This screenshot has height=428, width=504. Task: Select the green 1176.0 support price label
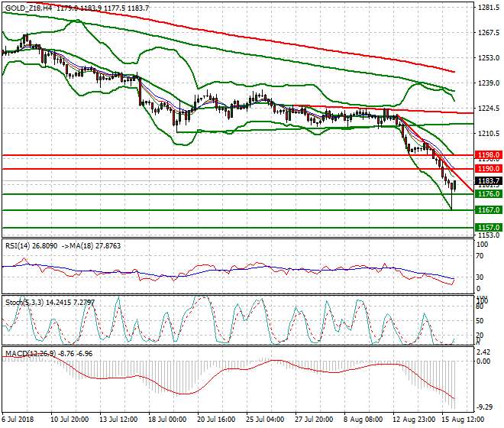tap(488, 194)
